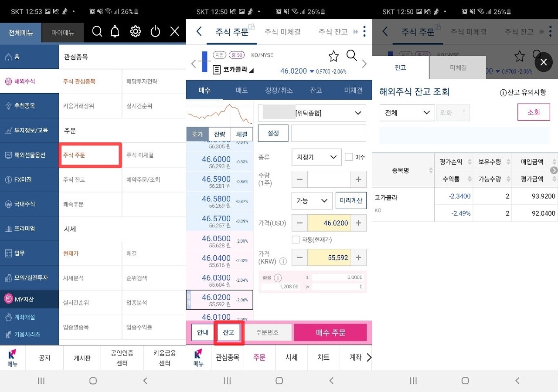Select 홈 in the left sidebar

tap(29, 57)
